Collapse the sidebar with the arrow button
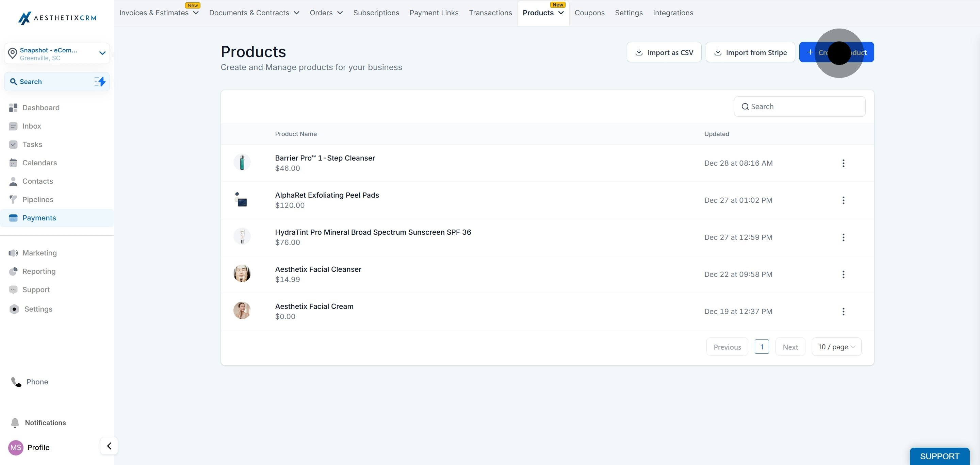The width and height of the screenshot is (980, 465). click(x=109, y=446)
